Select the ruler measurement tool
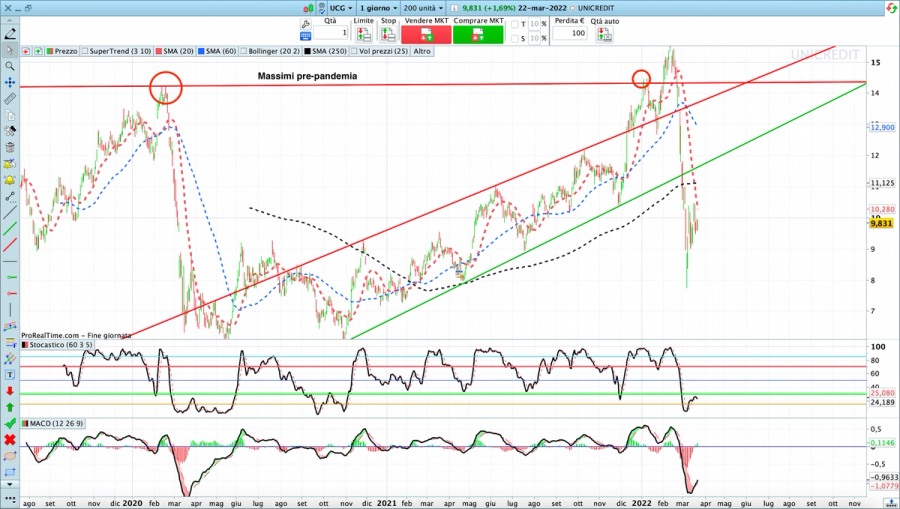Screen dimensions: 900x509 pos(10,99)
